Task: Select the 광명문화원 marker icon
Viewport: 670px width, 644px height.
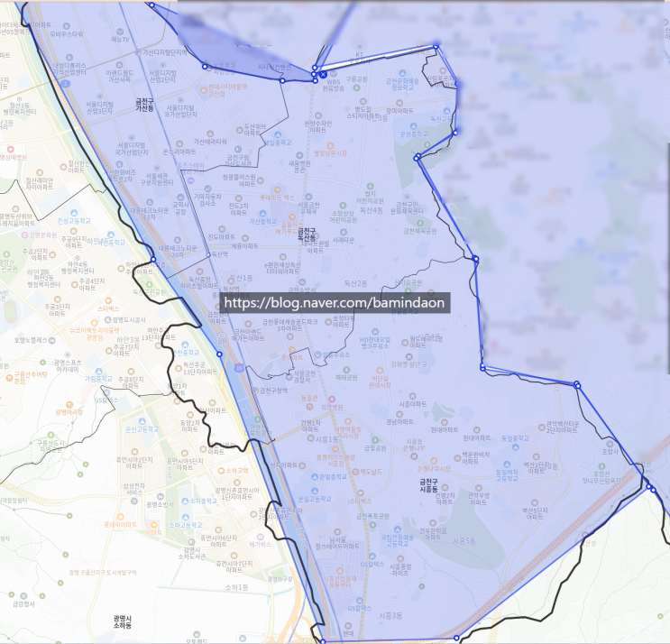Action: point(24,235)
